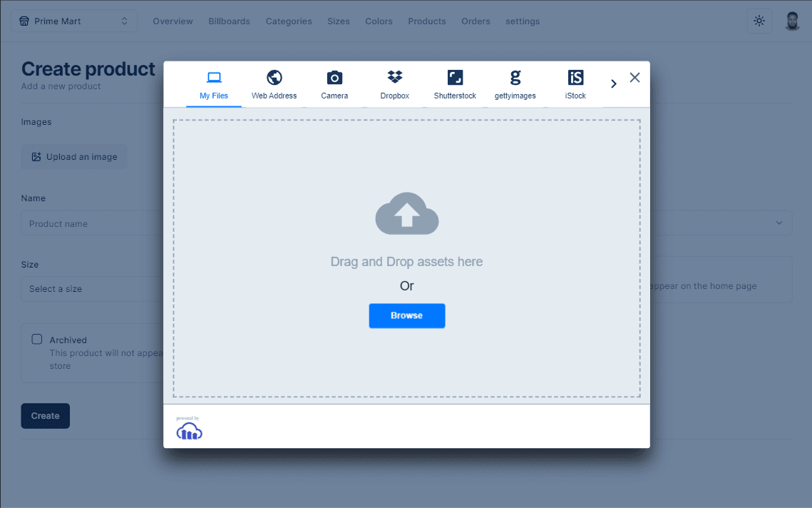Select the My Files laptop icon

pos(214,78)
